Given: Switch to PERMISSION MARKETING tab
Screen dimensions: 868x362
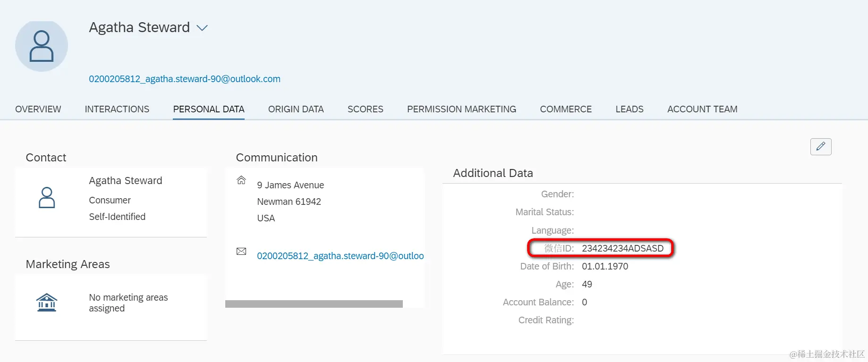Looking at the screenshot, I should point(462,109).
